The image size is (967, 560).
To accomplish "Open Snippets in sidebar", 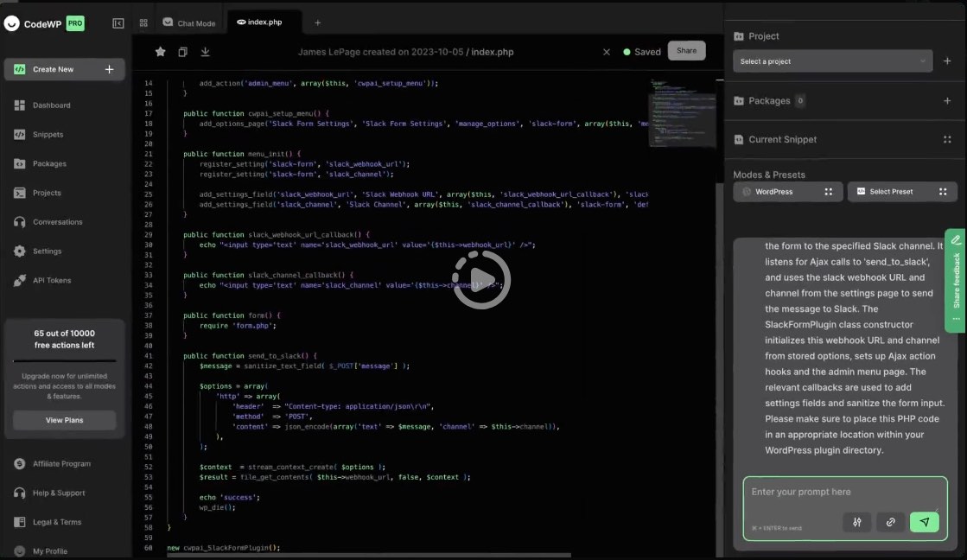I will pos(48,135).
